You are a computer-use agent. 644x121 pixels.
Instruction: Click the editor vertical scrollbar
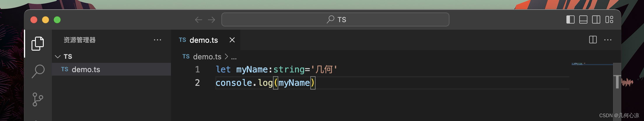(617, 92)
